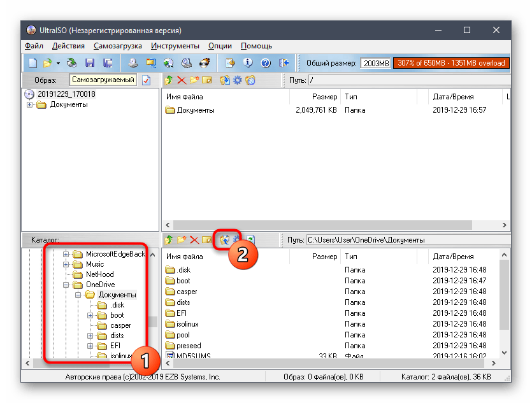The height and width of the screenshot is (403, 532).
Task: Click gear properties icon in image pane toolbar
Action: pyautogui.click(x=237, y=80)
